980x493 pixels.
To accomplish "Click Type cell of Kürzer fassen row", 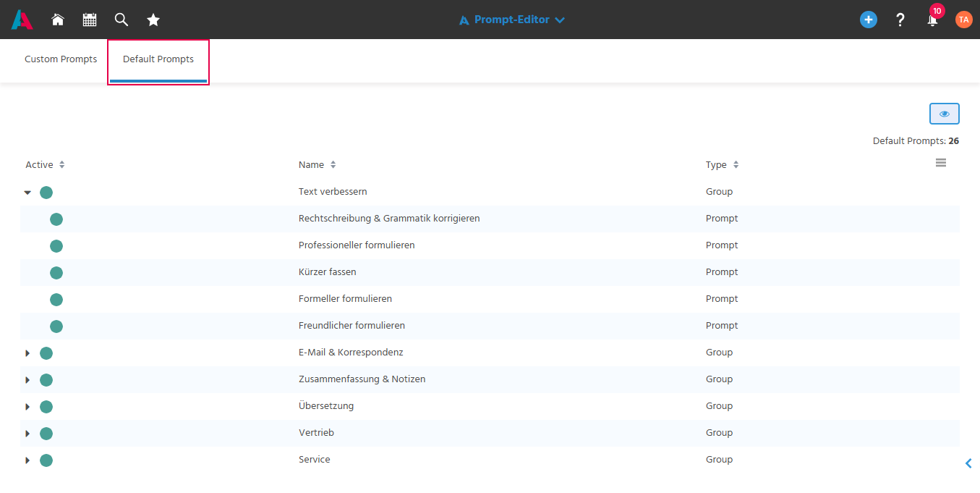I will [722, 272].
